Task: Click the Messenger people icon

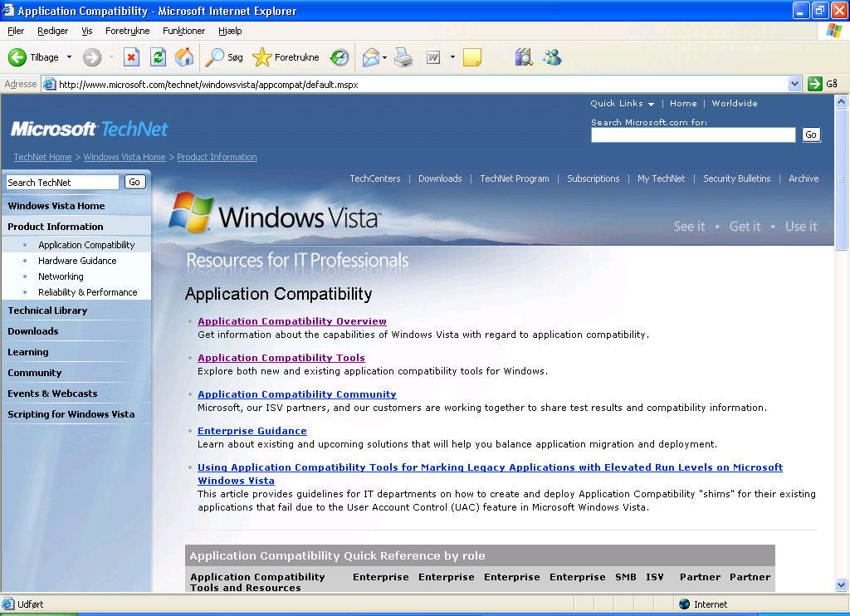Action: pyautogui.click(x=552, y=57)
